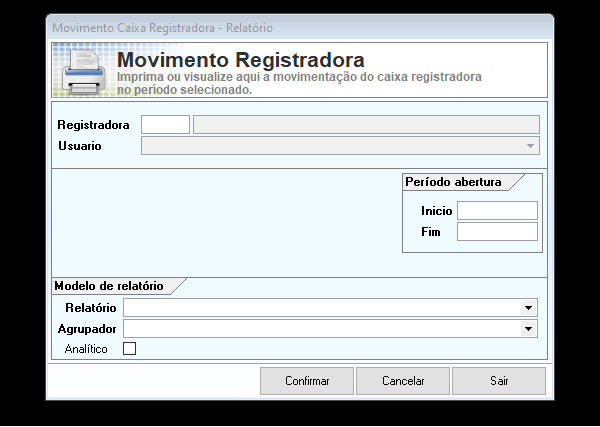Image resolution: width=600 pixels, height=427 pixels.
Task: Click the 'Registradora' label
Action: [93, 125]
